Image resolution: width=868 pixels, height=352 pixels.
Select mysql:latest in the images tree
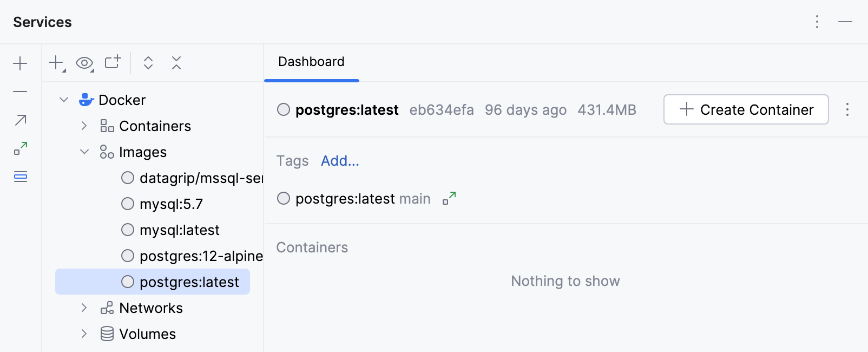tap(179, 230)
